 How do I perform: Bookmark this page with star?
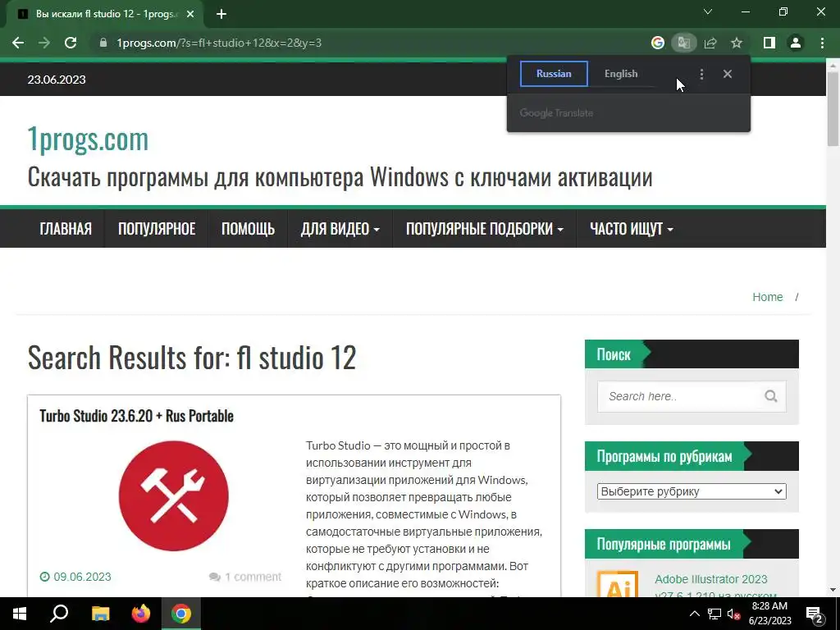pyautogui.click(x=737, y=43)
